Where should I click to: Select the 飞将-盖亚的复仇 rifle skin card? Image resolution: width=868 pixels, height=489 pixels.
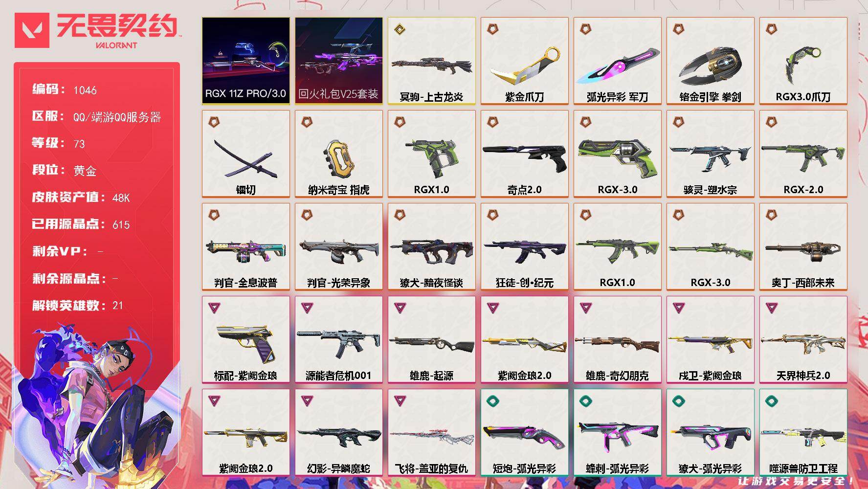pos(431,432)
